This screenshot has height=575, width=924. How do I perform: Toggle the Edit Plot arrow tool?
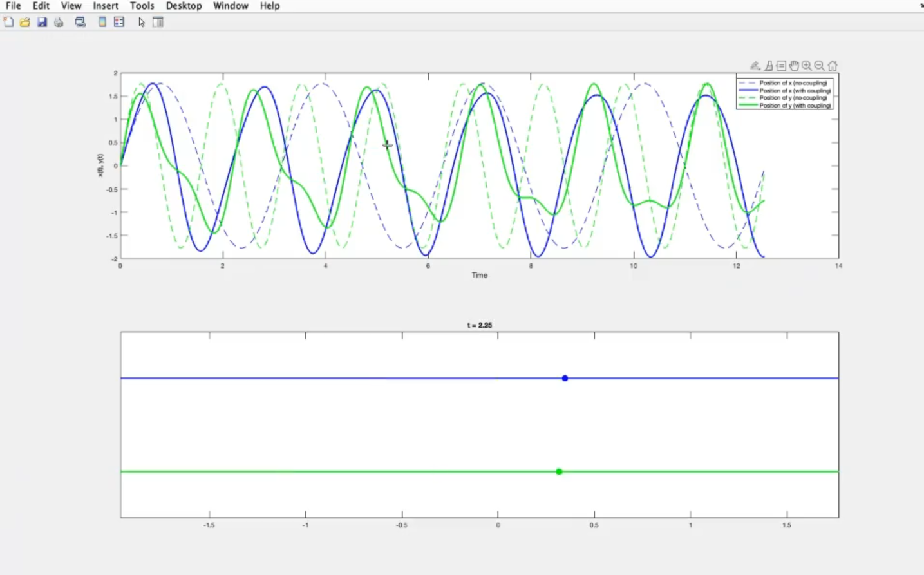tap(142, 22)
